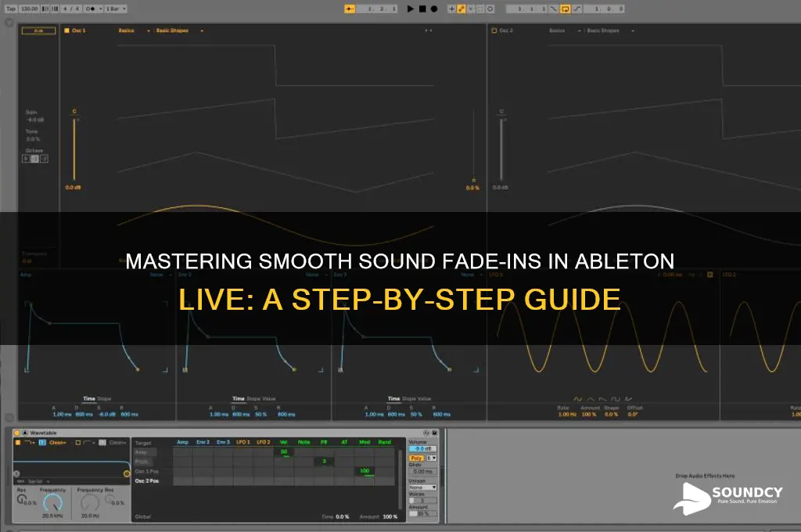Toggle the Osc 2 on/off switch
Image resolution: width=801 pixels, height=532 pixels.
494,31
